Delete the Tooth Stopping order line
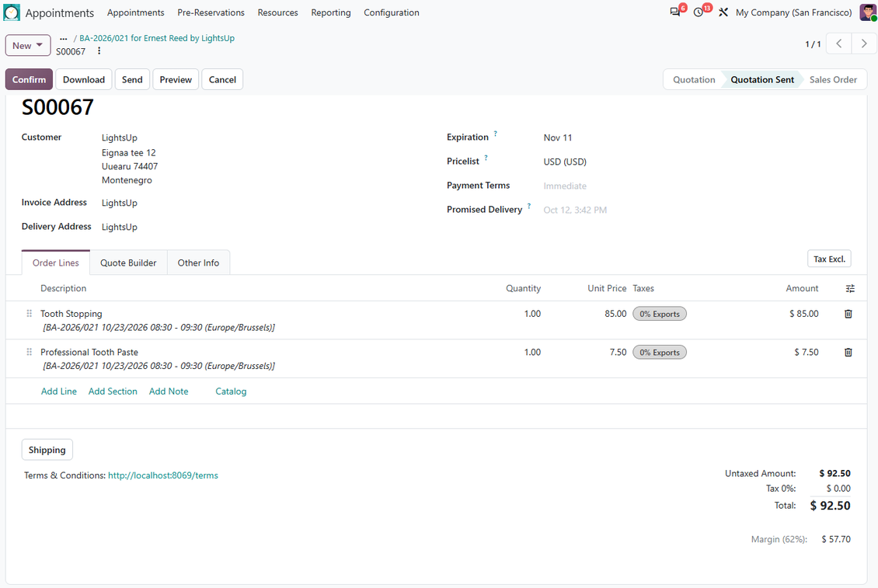The image size is (878, 588). tap(848, 314)
